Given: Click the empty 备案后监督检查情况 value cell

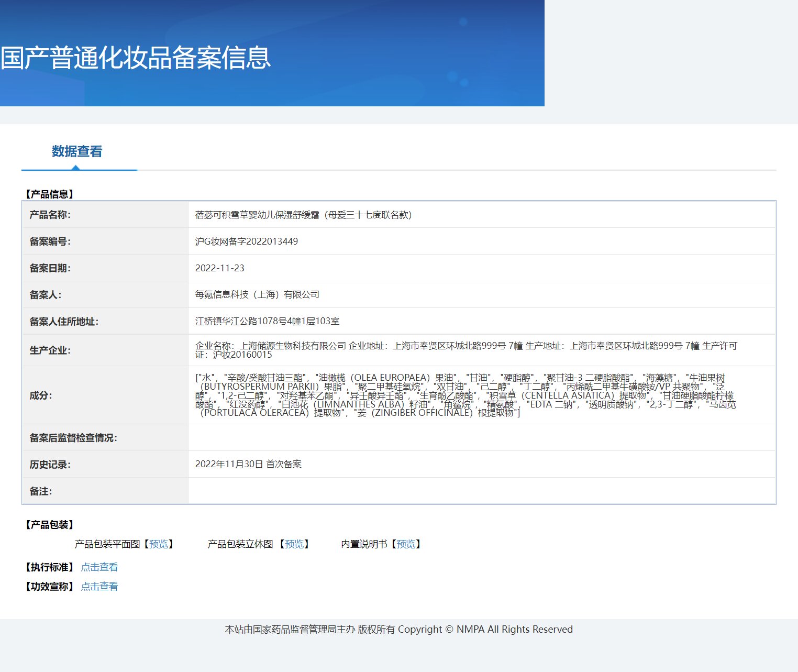Looking at the screenshot, I should click(x=481, y=437).
